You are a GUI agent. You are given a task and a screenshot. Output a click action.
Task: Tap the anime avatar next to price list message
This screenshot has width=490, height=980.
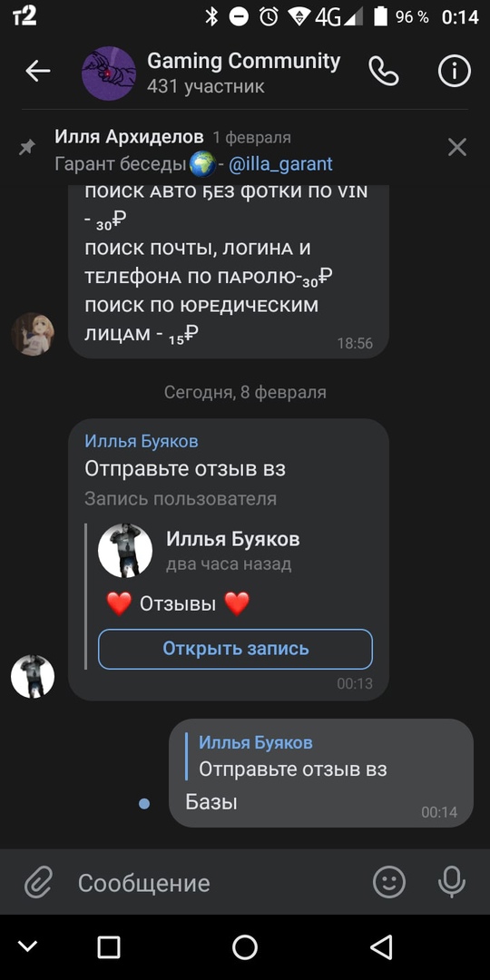[33, 334]
